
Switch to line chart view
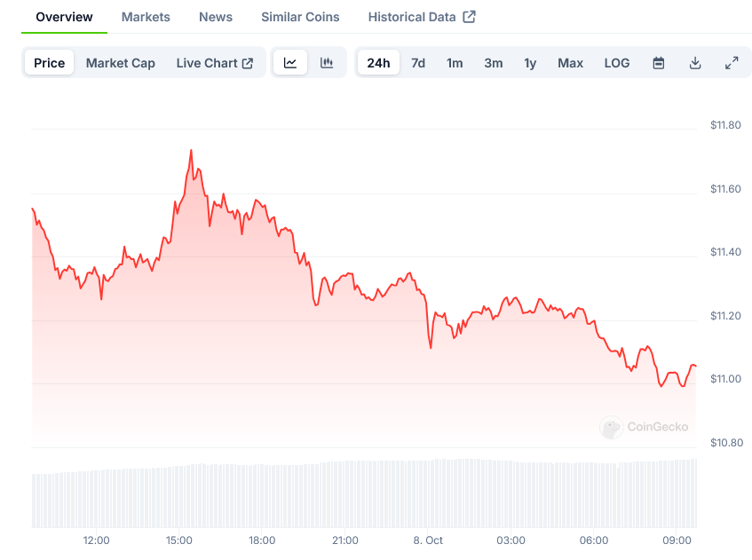click(x=290, y=63)
